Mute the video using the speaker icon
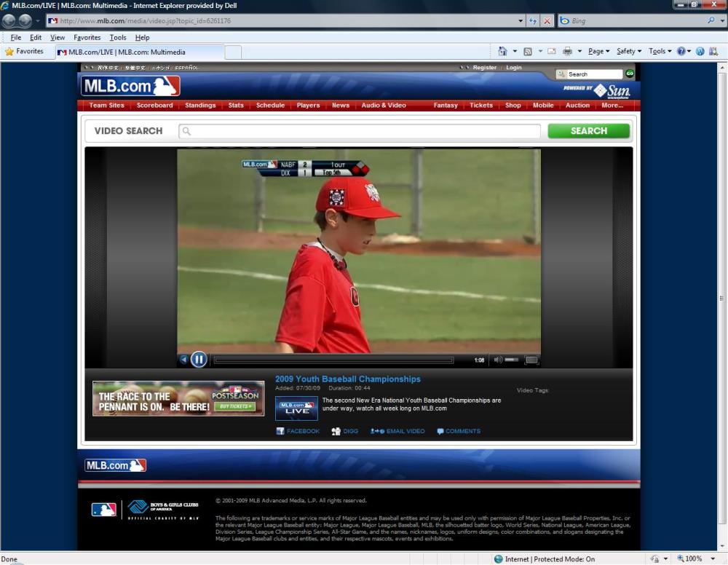The width and height of the screenshot is (728, 565). (499, 360)
